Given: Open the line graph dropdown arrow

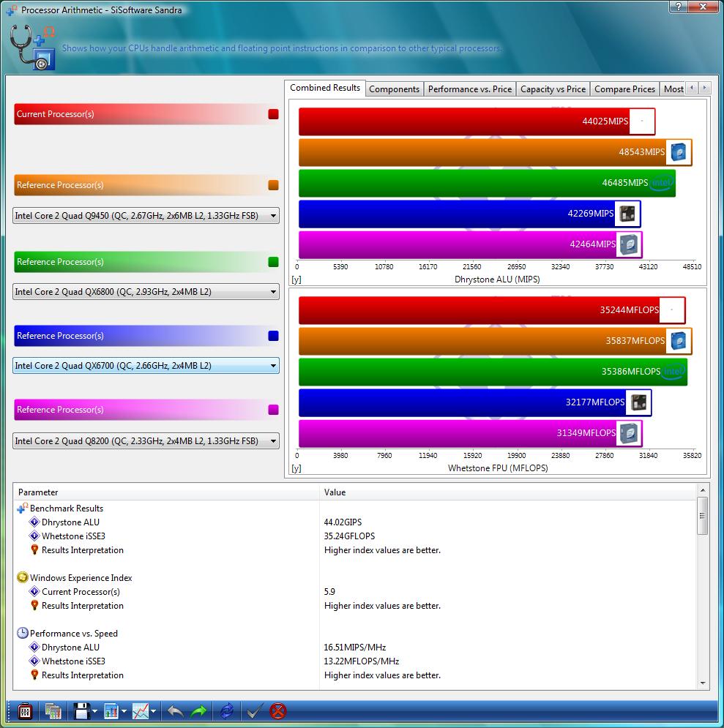Looking at the screenshot, I should click(x=153, y=711).
